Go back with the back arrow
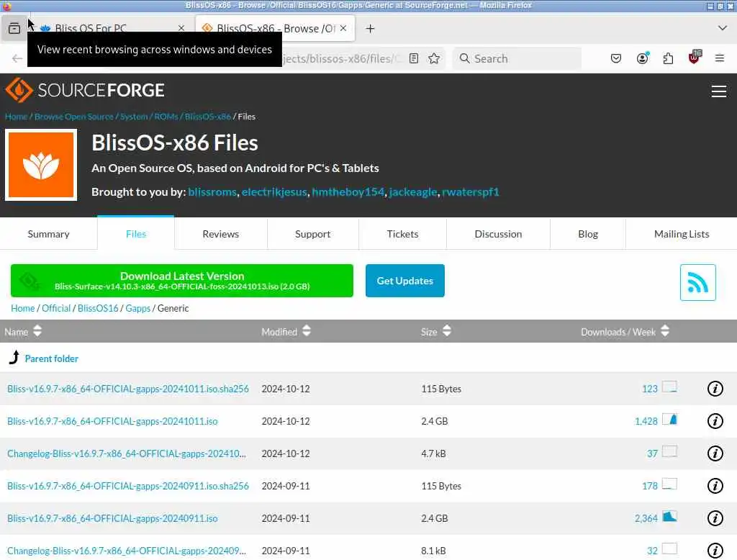The height and width of the screenshot is (560, 737). point(17,58)
